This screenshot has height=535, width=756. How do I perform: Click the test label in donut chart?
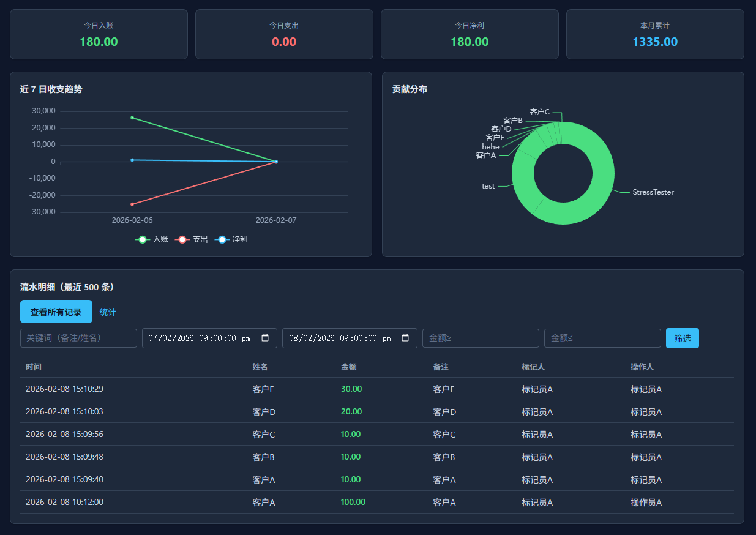pos(488,186)
